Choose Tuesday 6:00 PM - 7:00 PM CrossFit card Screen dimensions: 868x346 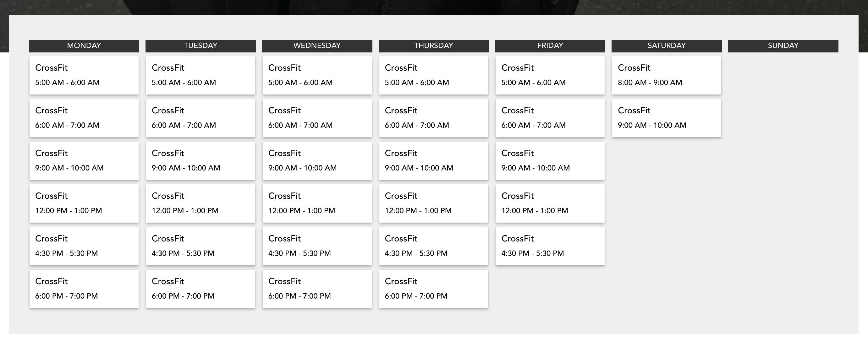coord(201,289)
